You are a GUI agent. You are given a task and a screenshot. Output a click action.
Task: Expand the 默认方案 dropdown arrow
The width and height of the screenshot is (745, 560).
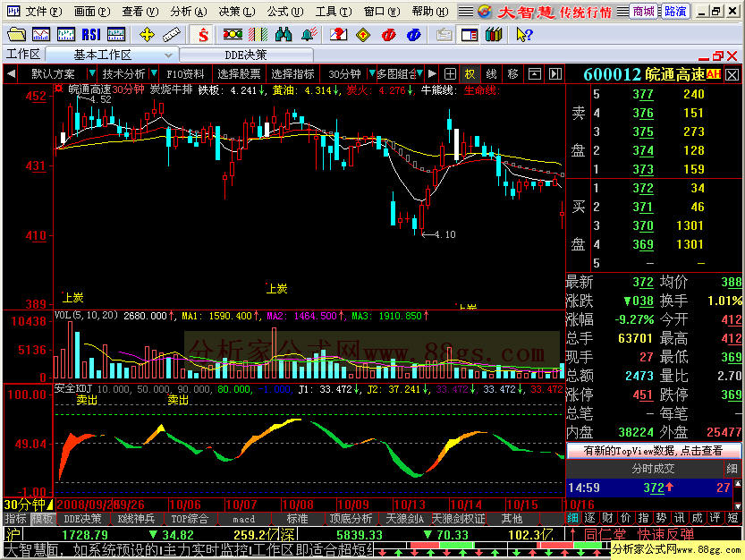(92, 74)
